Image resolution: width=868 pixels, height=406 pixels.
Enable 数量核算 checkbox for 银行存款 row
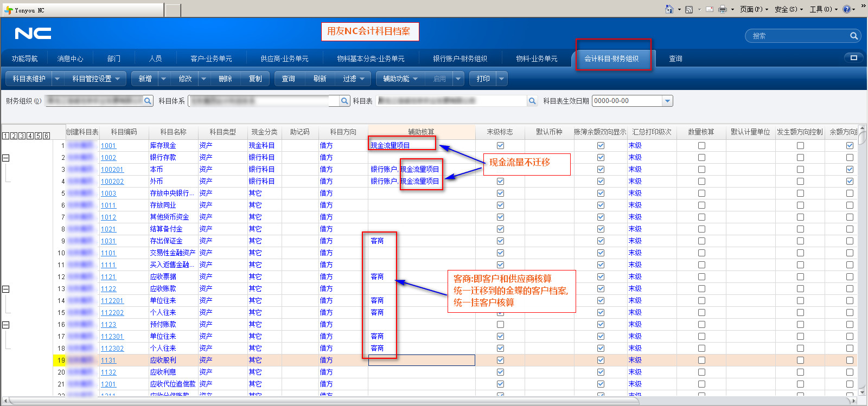pos(701,158)
